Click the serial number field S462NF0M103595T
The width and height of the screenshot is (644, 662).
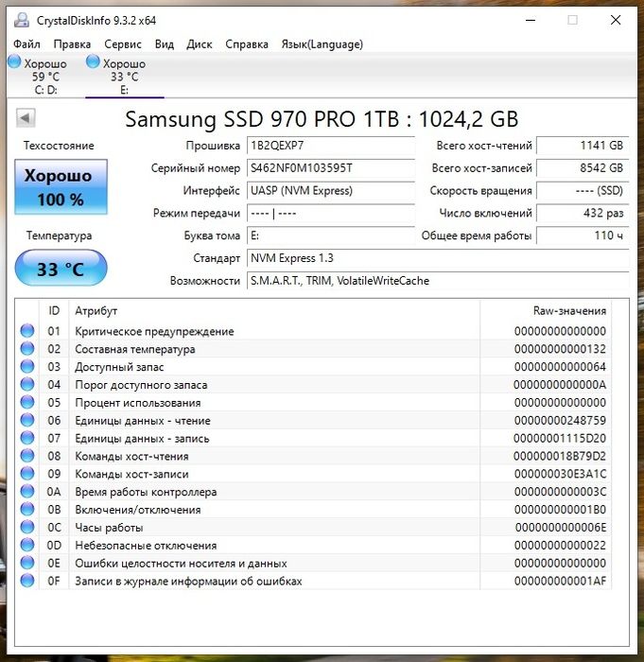click(331, 168)
